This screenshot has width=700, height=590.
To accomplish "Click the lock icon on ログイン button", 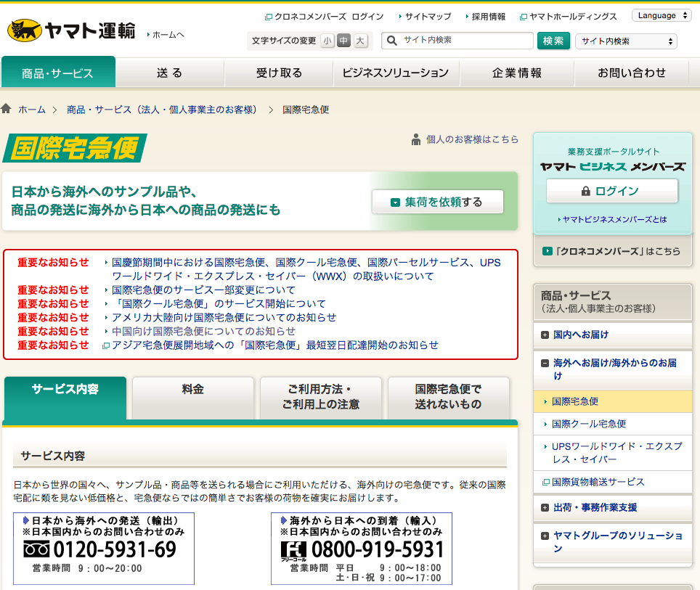I will coord(585,191).
